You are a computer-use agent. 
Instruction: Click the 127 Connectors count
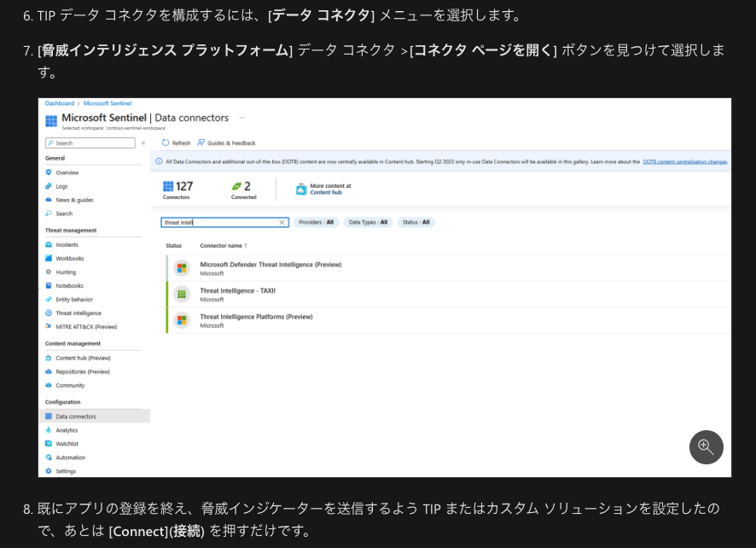pos(178,189)
